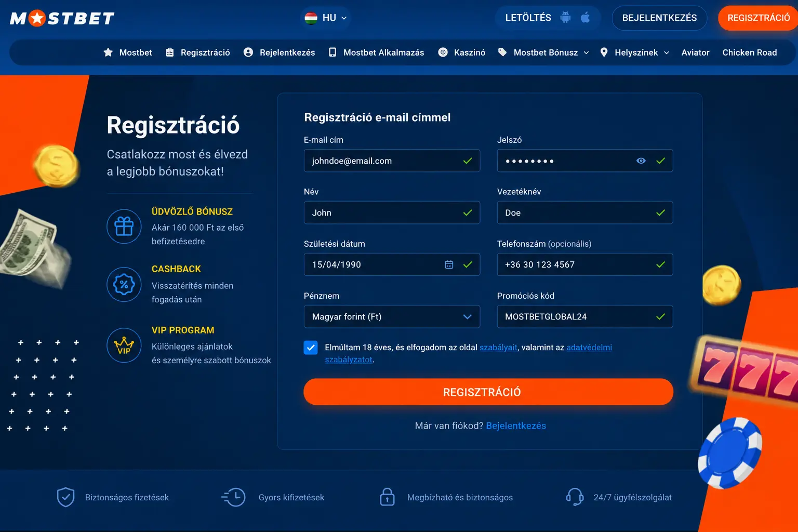Viewport: 798px width, 532px height.
Task: Click the location pin icon beside Helyszínek
Action: [x=604, y=52]
